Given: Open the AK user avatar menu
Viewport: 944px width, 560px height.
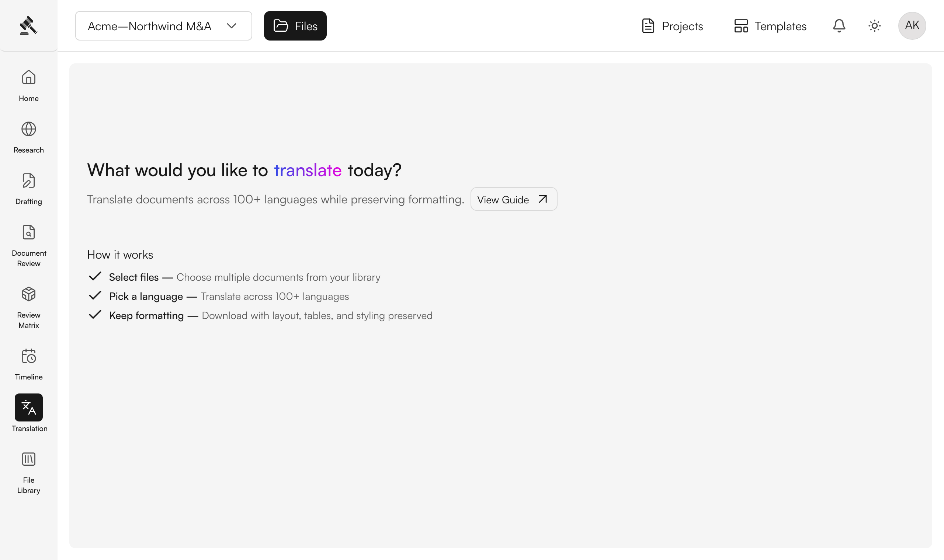Looking at the screenshot, I should point(912,26).
